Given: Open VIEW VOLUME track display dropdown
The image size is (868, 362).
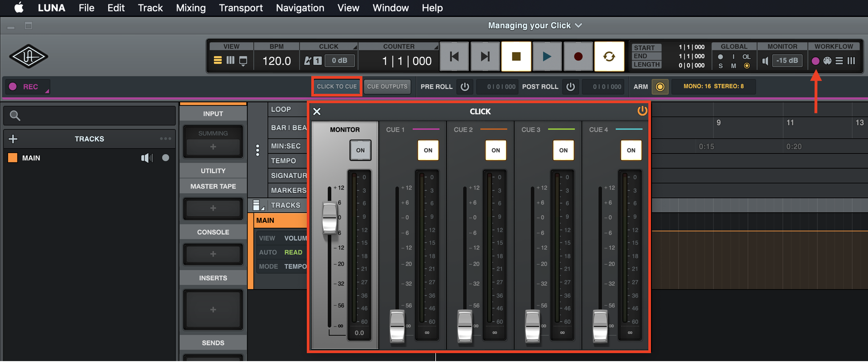Looking at the screenshot, I should (x=295, y=238).
